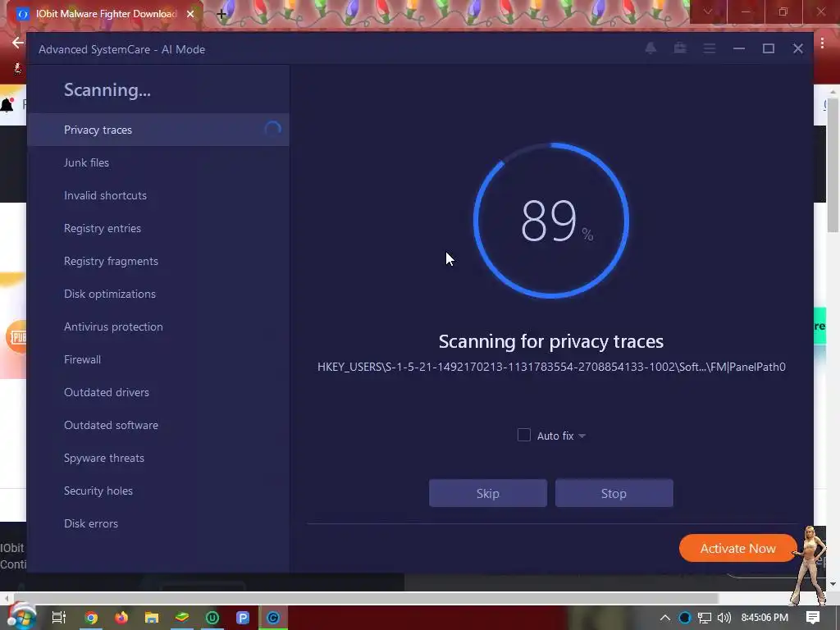Image resolution: width=840 pixels, height=630 pixels.
Task: Stop the scan
Action: (x=614, y=493)
